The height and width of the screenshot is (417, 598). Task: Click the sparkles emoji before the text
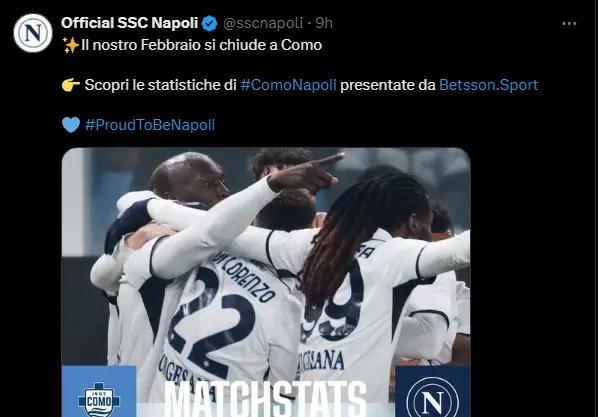71,45
